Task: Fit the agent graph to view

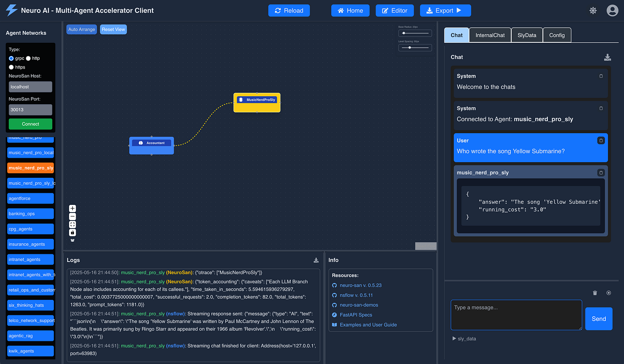Action: point(73,225)
